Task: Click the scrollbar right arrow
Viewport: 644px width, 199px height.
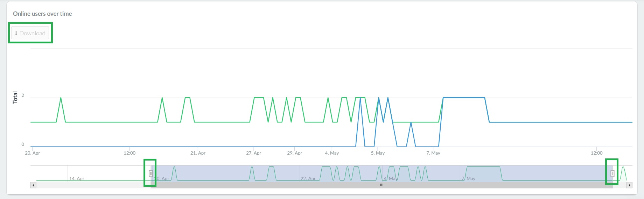Action: (629, 185)
